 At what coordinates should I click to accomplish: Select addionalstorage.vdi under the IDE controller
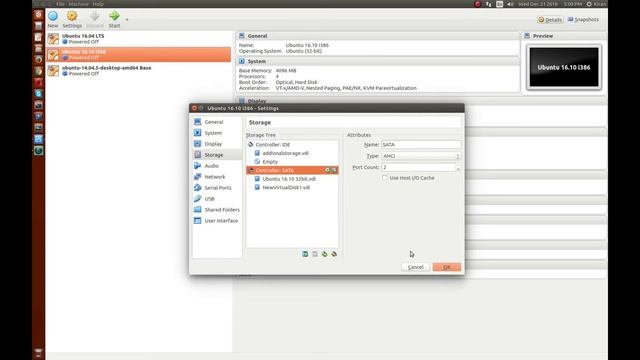click(x=285, y=153)
